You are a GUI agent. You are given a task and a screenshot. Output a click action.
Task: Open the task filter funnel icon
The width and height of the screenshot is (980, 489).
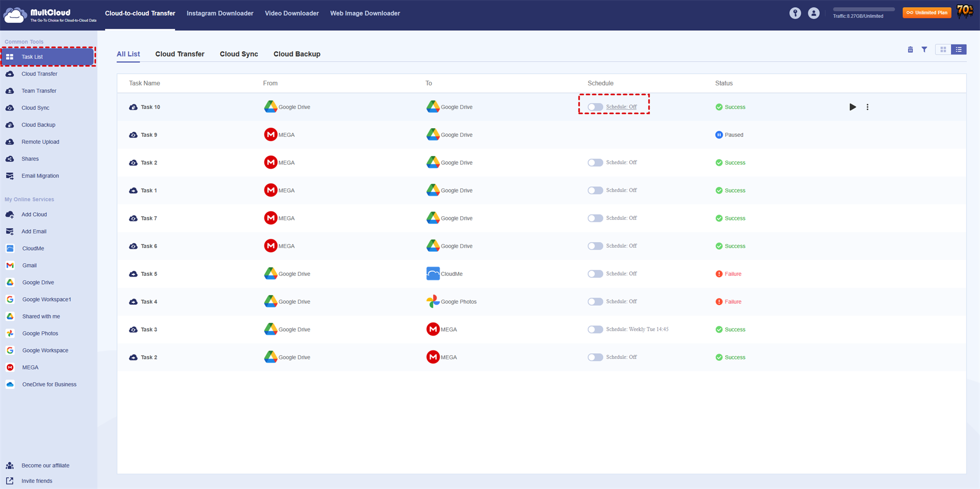pos(924,49)
